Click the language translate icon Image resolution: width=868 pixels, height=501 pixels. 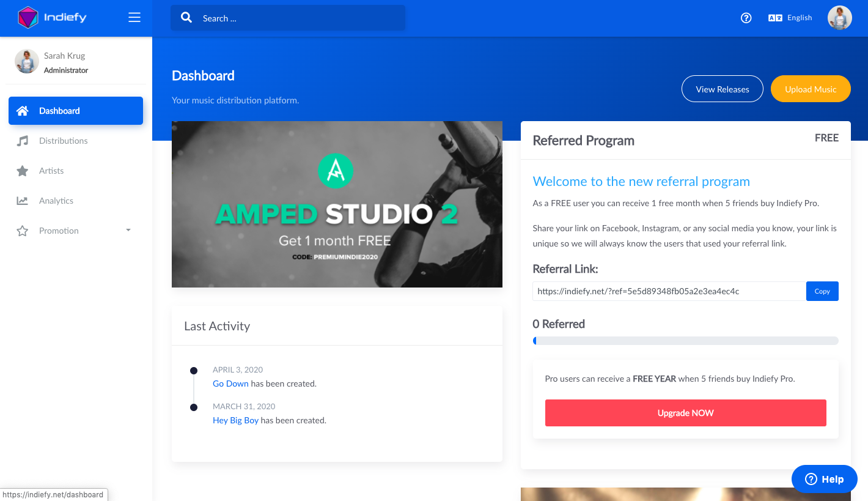point(775,18)
